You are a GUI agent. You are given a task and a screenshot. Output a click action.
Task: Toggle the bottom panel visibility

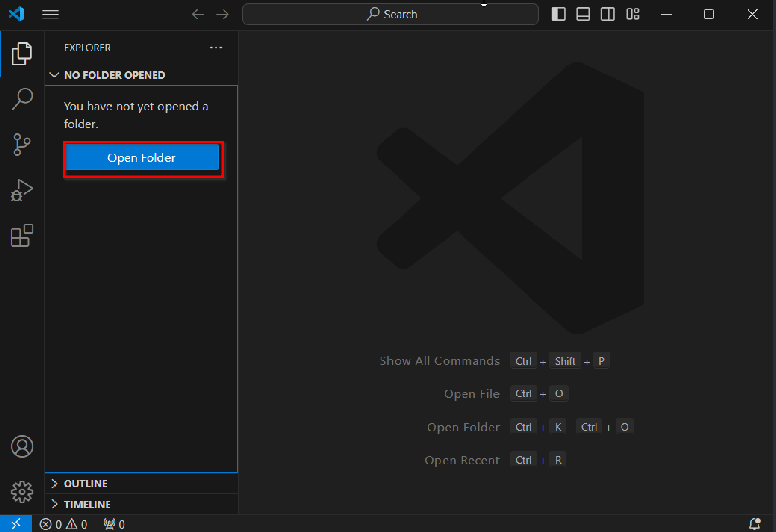[583, 14]
